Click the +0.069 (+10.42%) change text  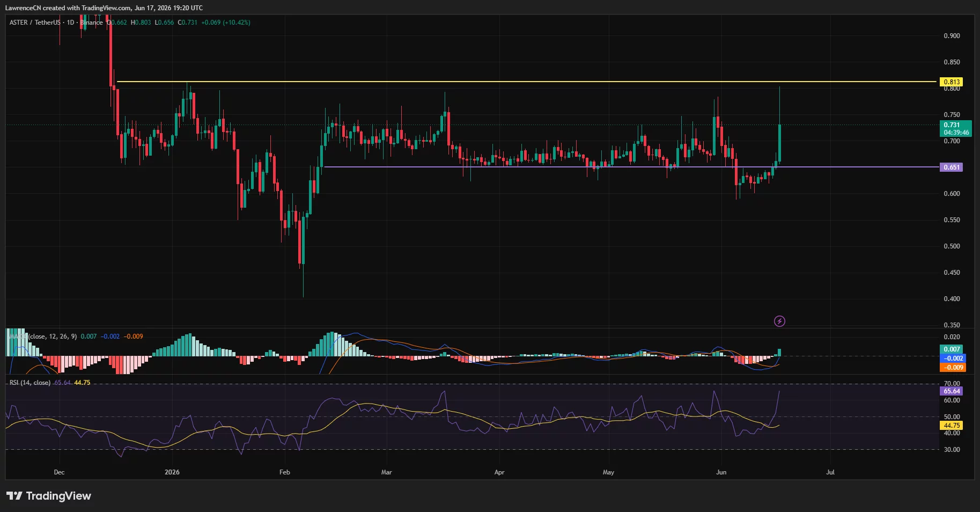tap(226, 23)
